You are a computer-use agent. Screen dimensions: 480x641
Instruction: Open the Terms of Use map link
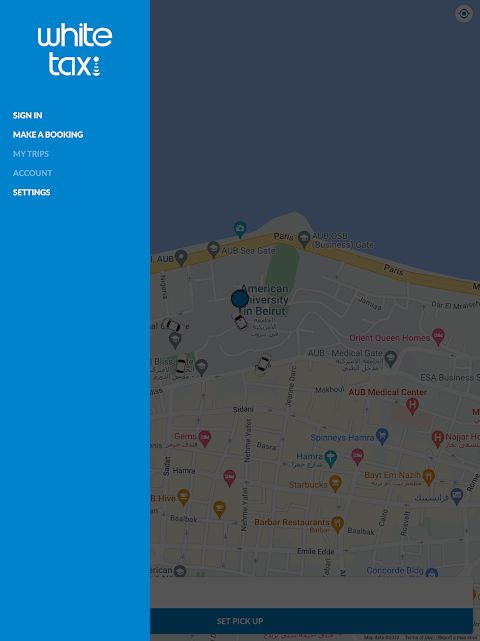[x=419, y=637]
